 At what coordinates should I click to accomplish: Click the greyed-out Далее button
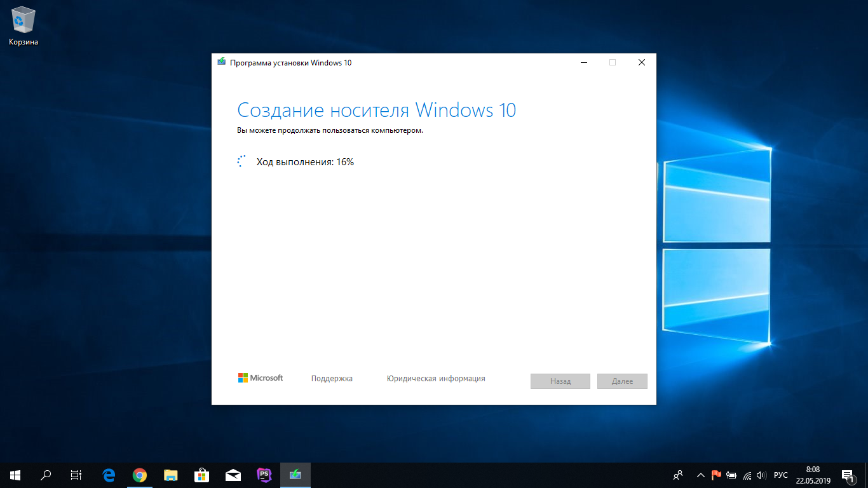click(x=623, y=381)
